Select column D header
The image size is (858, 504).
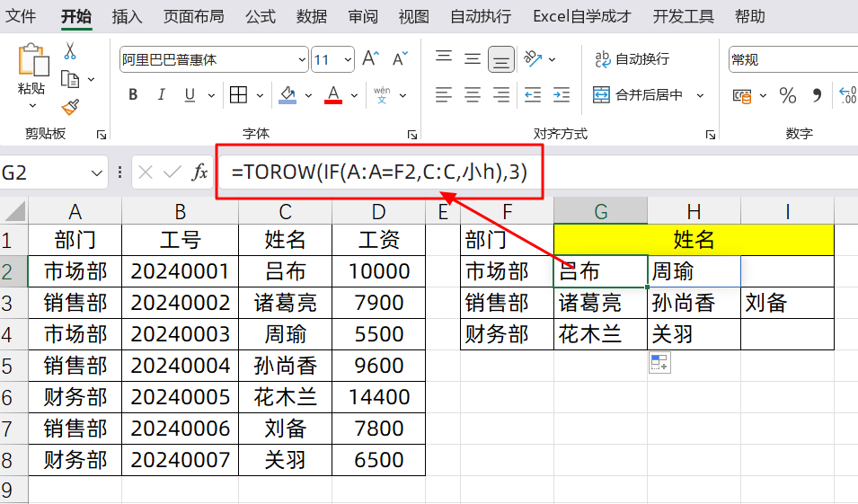click(378, 211)
